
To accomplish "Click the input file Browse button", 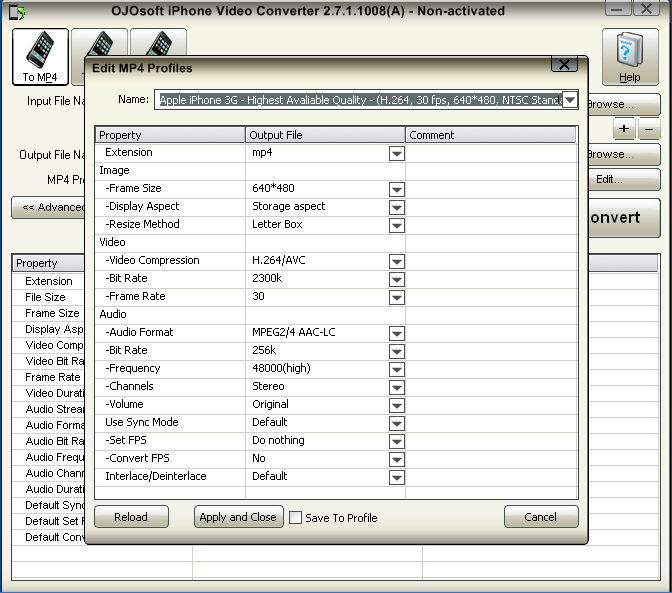I will tap(624, 104).
